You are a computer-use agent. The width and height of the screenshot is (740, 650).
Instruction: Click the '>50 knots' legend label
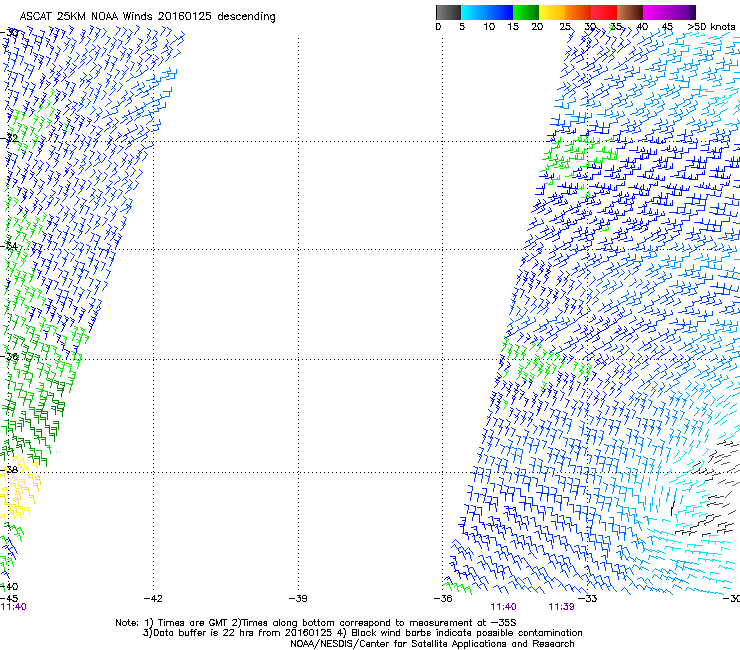(711, 27)
